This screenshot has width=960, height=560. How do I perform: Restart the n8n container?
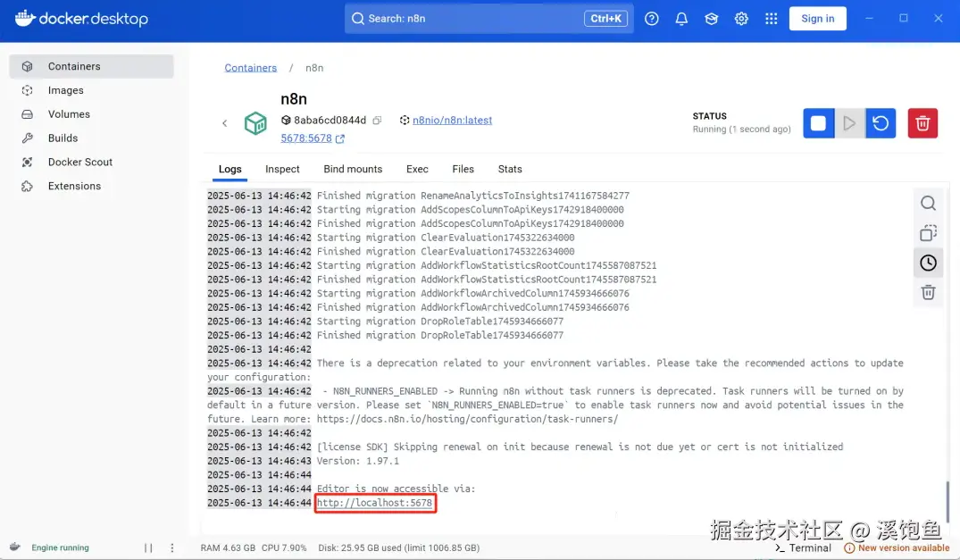tap(881, 123)
